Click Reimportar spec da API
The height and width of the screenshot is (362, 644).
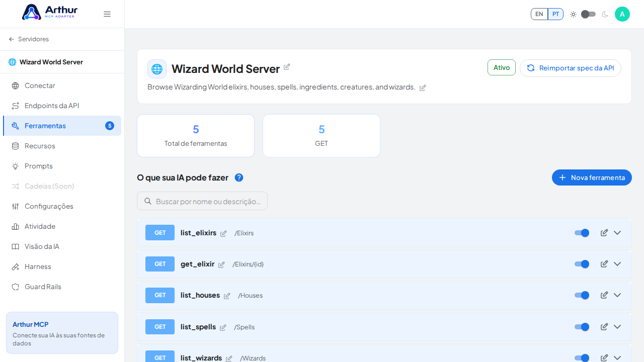coord(571,68)
